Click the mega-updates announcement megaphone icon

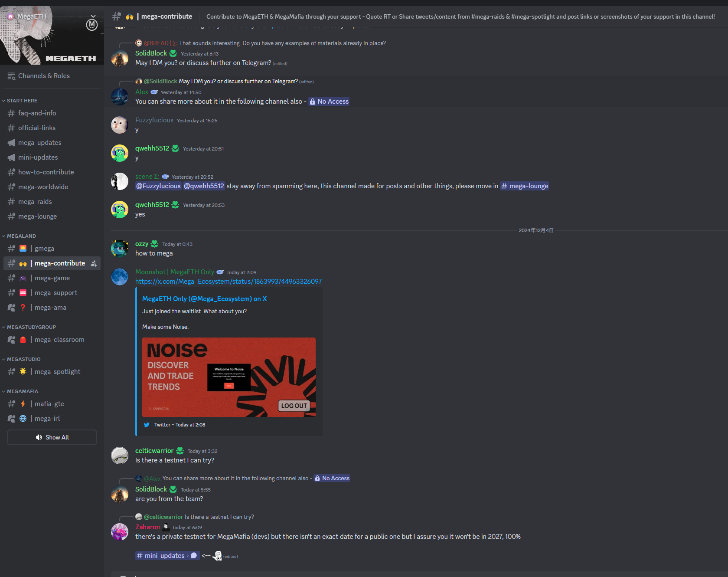click(x=11, y=143)
